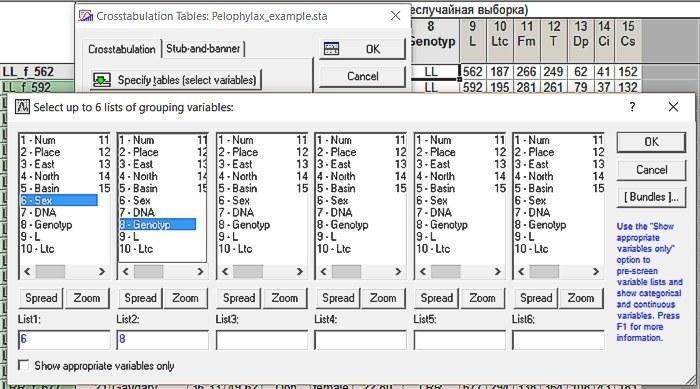700x389 pixels.
Task: Switch to the Stub-and-banner tab
Action: 203,49
